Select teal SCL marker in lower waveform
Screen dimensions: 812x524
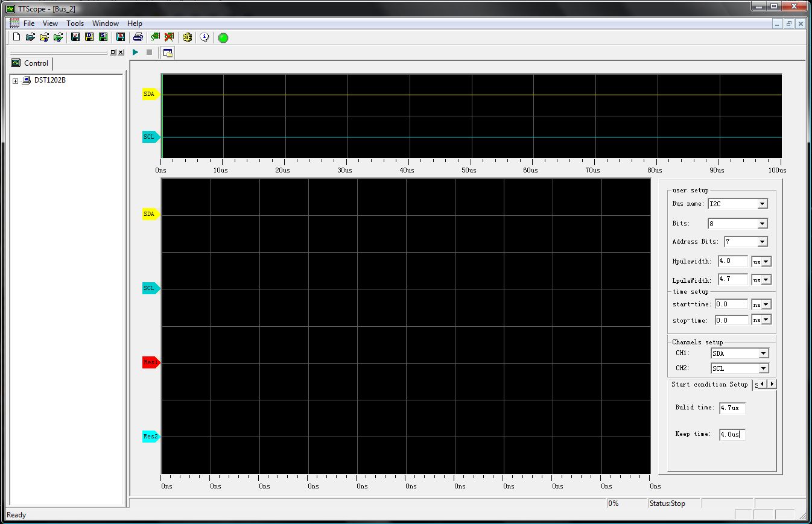tap(151, 288)
